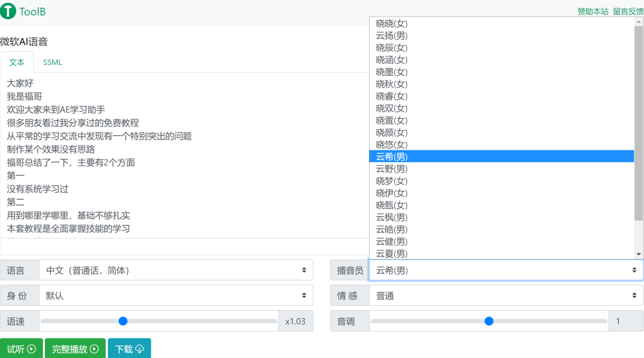The image size is (644, 358).
Task: Click the 音调 pitch slider handle
Action: pyautogui.click(x=489, y=321)
